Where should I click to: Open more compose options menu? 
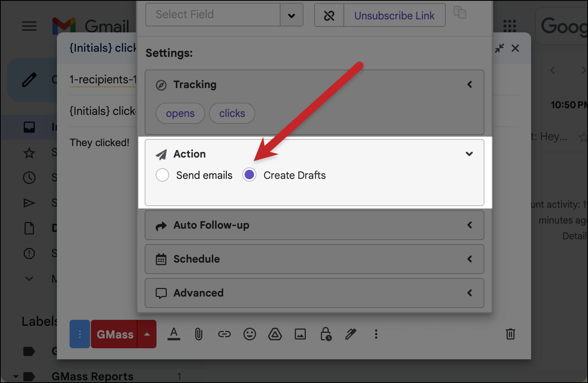tap(376, 334)
